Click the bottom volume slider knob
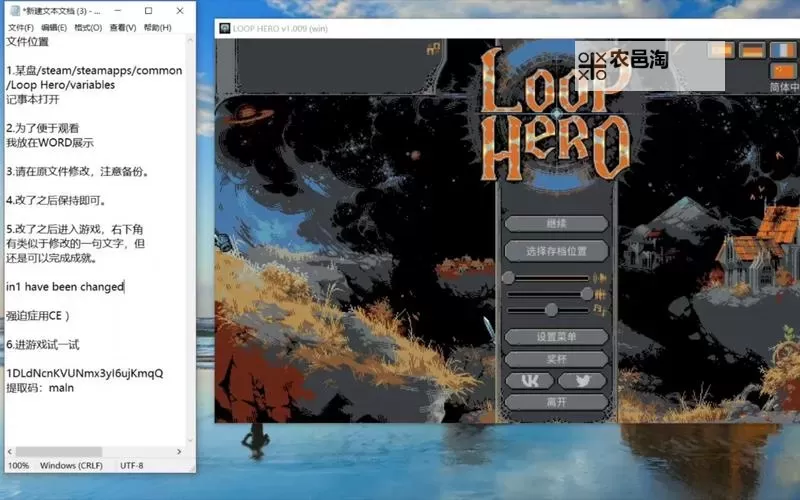This screenshot has height=500, width=800. click(x=551, y=310)
